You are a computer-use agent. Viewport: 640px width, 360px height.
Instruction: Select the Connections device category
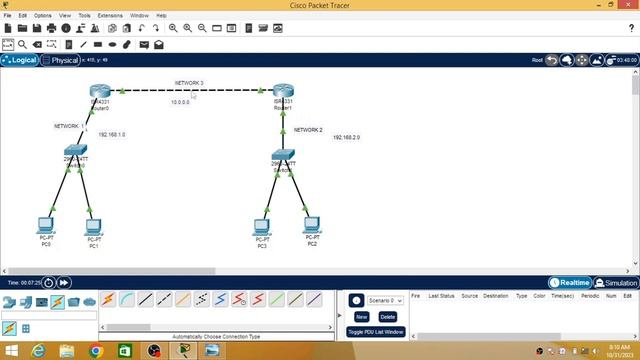(x=58, y=302)
